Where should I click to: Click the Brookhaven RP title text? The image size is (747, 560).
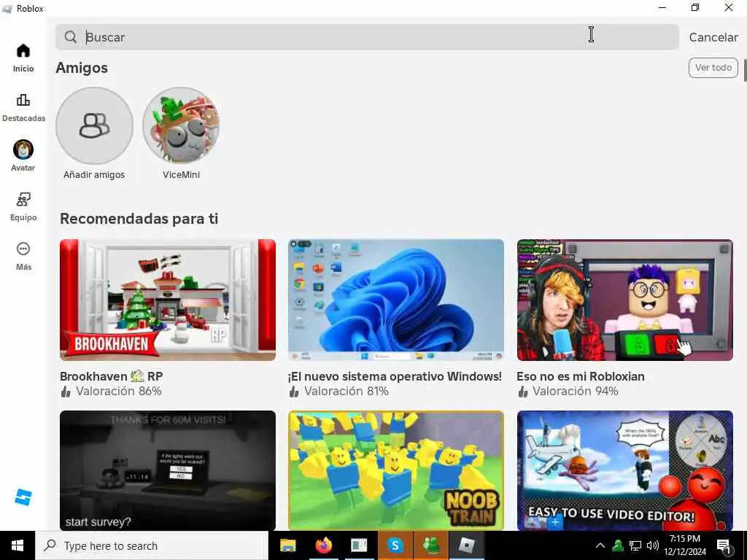[x=112, y=376]
